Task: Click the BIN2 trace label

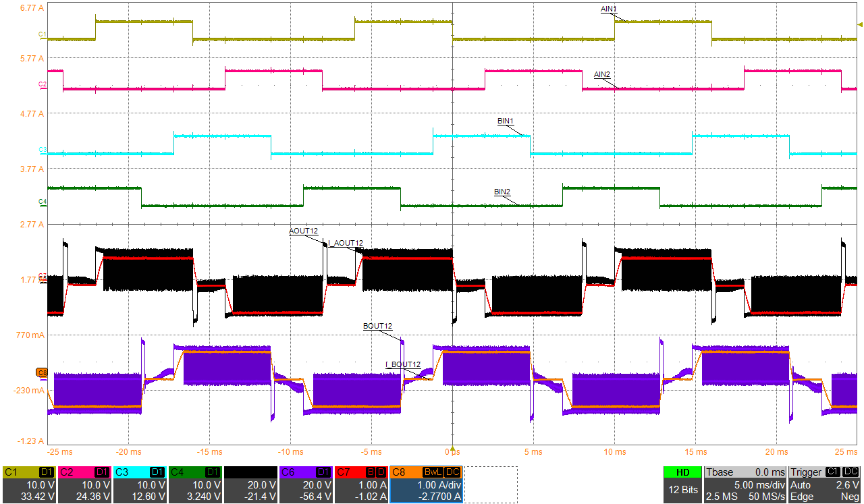Action: point(502,192)
